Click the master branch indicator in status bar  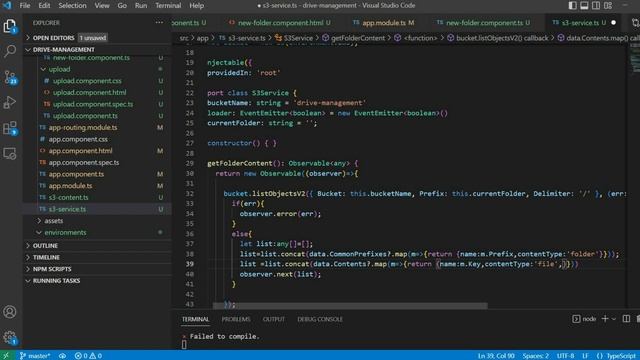pyautogui.click(x=35, y=356)
